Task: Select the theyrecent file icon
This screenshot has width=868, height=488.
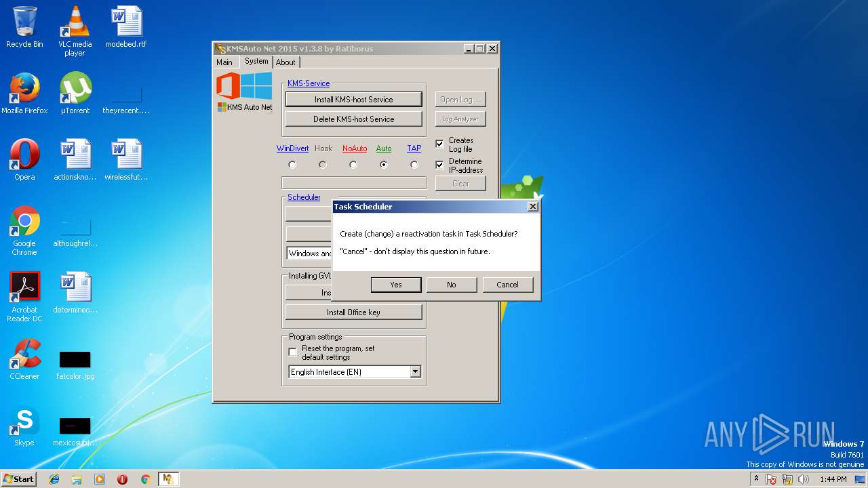Action: (x=126, y=100)
